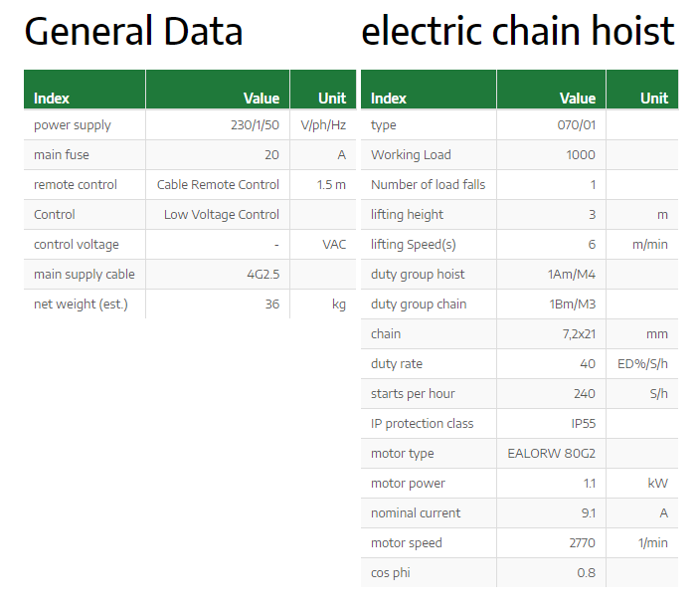Click the motor type EALORW 80G2 cell
Image resolution: width=700 pixels, height=609 pixels.
click(x=551, y=454)
